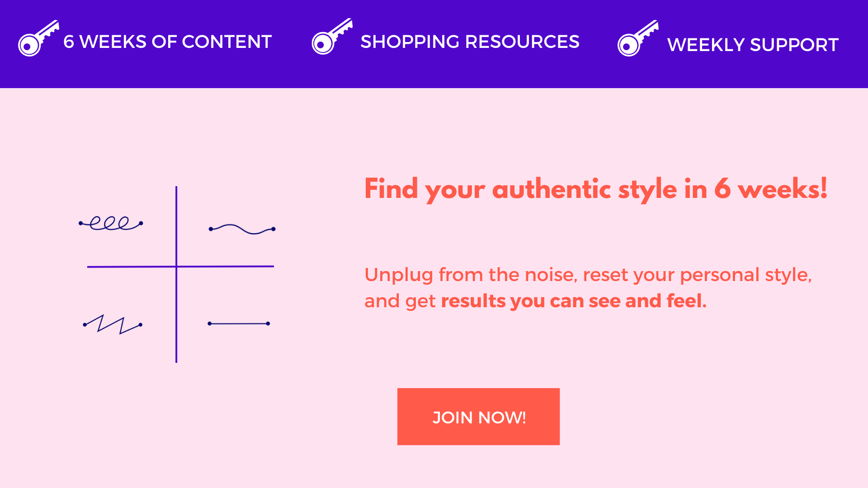Click the key icon beside Weekly Support
Viewport: 868px width, 488px height.
point(638,38)
